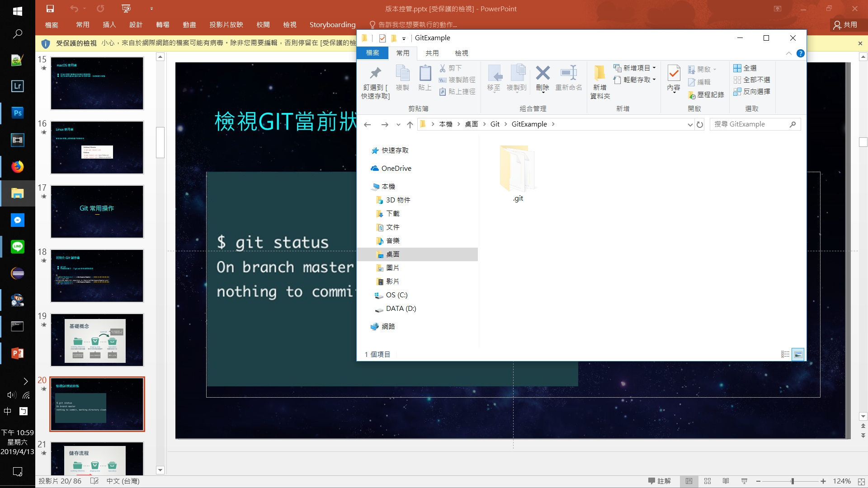Select Downloads (下載) in navigation pane
868x488 pixels.
tap(392, 214)
